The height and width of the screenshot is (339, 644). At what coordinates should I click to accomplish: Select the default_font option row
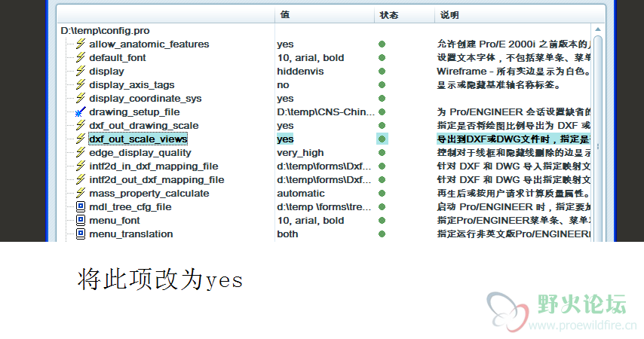point(118,57)
